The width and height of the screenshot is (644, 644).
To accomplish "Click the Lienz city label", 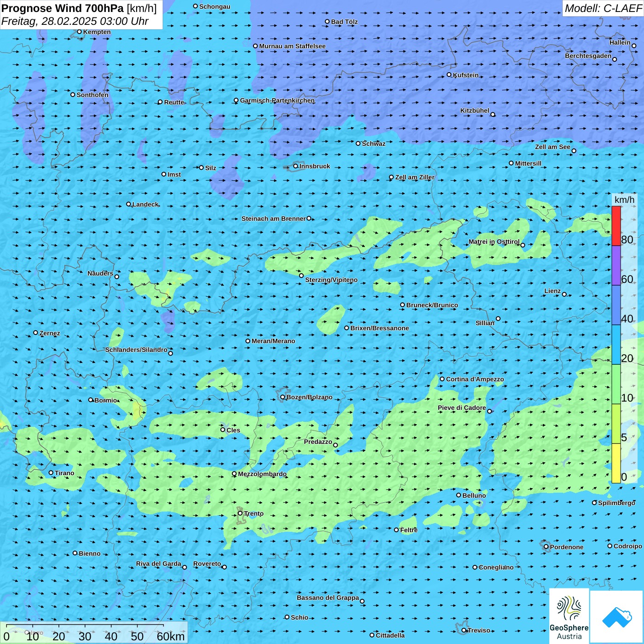I will 552,291.
